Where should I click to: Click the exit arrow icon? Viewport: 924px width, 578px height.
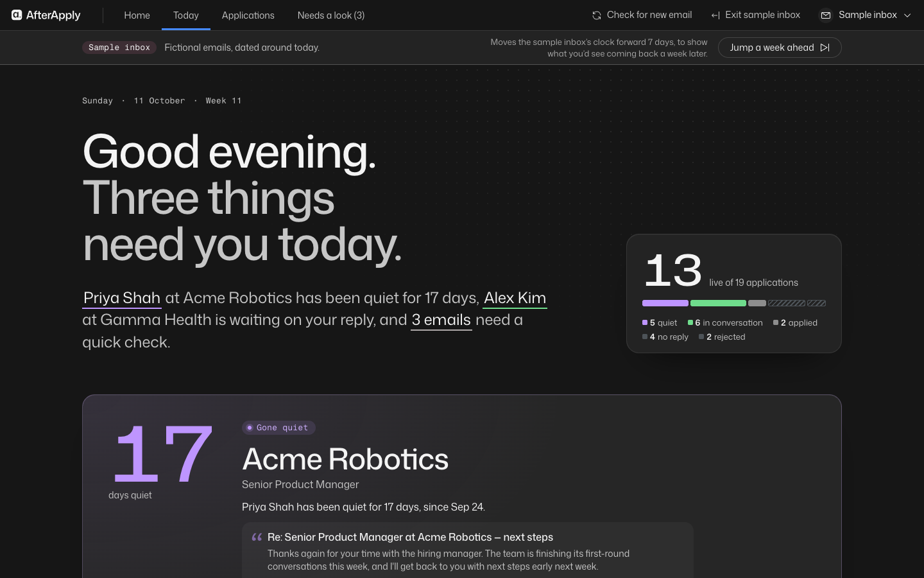coord(715,15)
